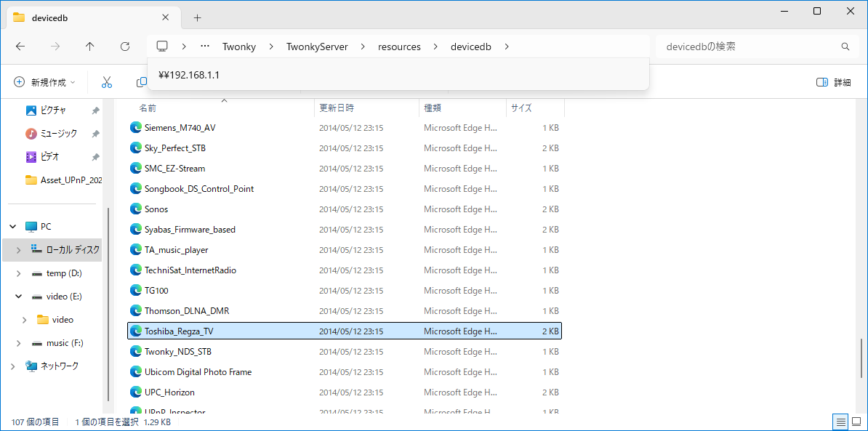Choose the ¥¥192.168.1.1 address suggestion
Viewport: 868px width, 431px height.
click(398, 75)
